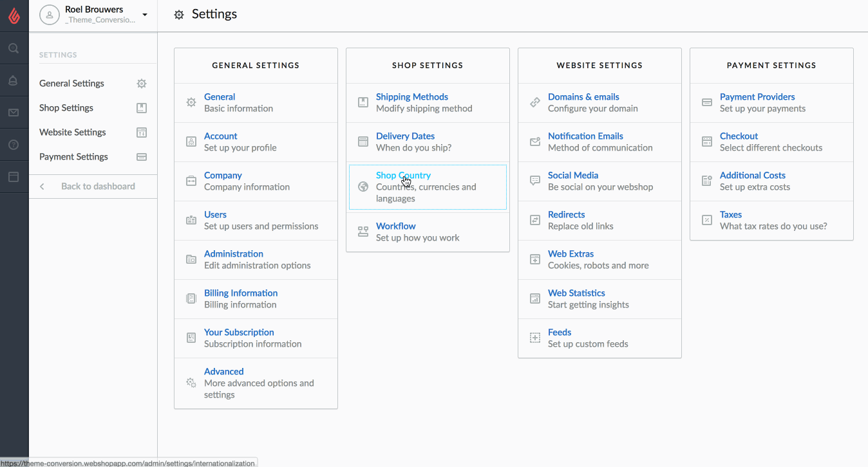
Task: Click the ID card icon next to Users
Action: 191,220
